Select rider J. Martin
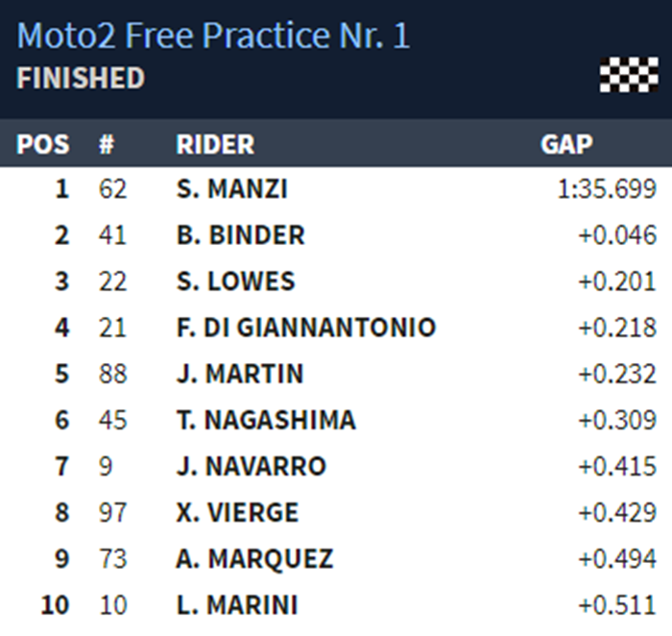 (239, 374)
